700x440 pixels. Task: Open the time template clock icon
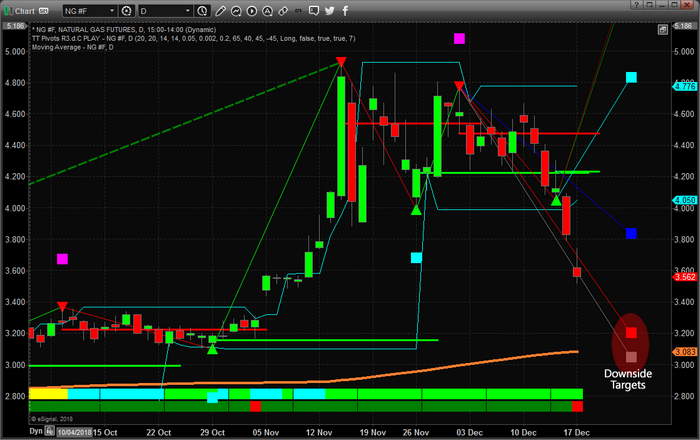pyautogui.click(x=202, y=11)
